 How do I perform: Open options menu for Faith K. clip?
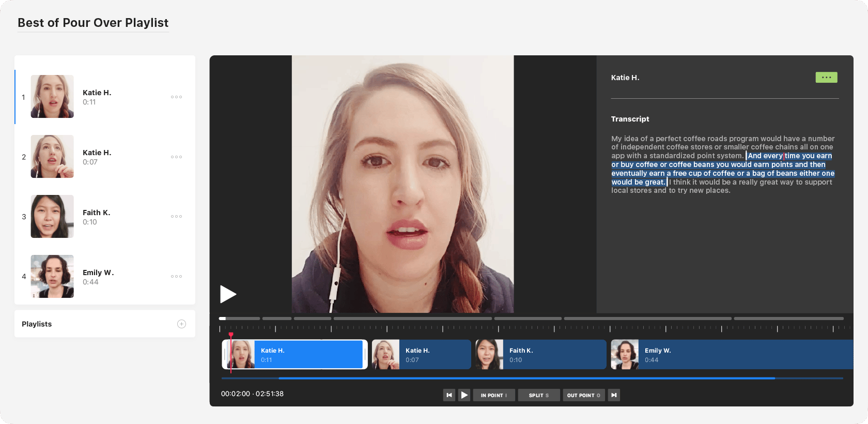click(177, 216)
